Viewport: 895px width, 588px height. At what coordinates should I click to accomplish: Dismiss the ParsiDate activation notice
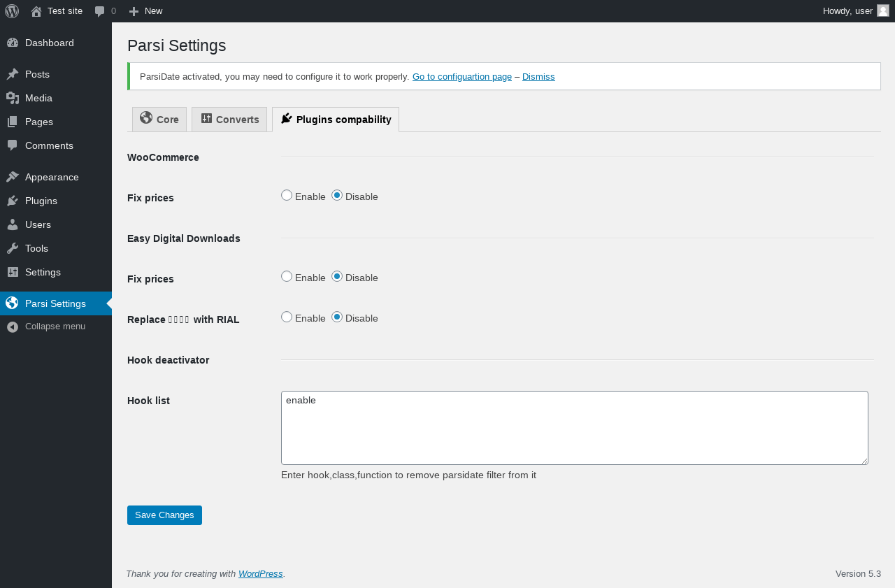point(538,77)
